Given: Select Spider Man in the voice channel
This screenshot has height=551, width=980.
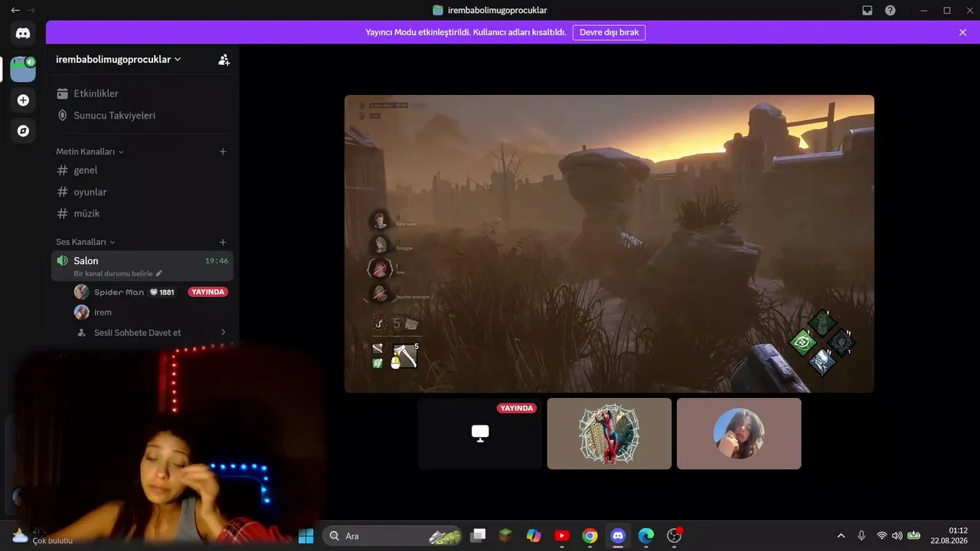Looking at the screenshot, I should click(119, 292).
